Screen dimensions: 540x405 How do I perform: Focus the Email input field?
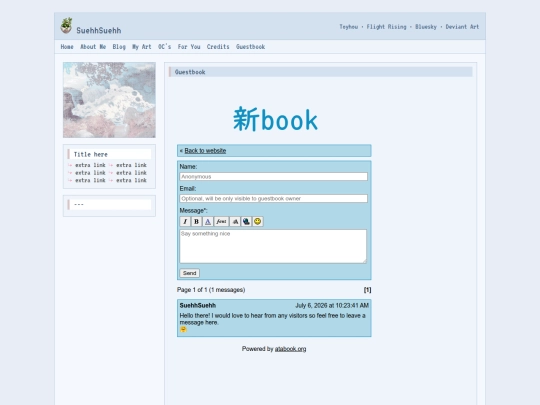point(273,199)
